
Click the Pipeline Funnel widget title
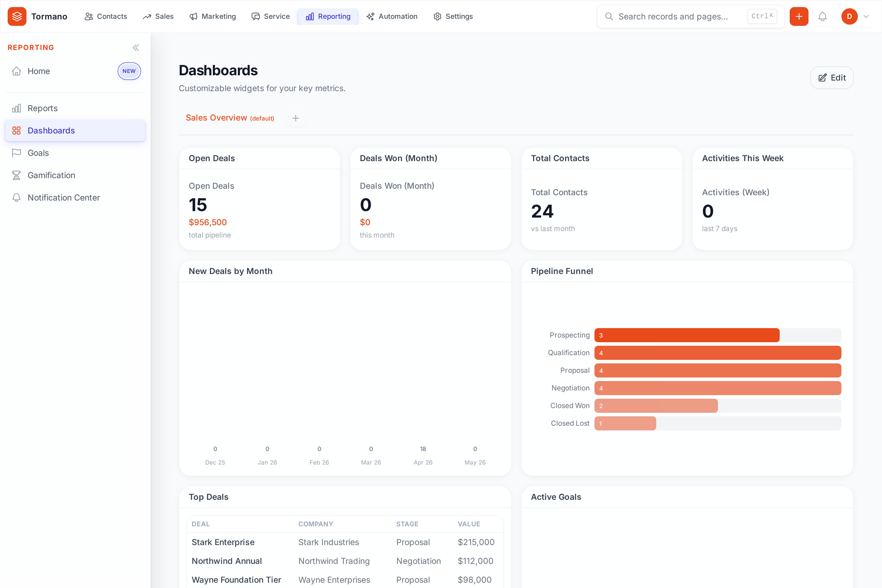click(x=562, y=271)
